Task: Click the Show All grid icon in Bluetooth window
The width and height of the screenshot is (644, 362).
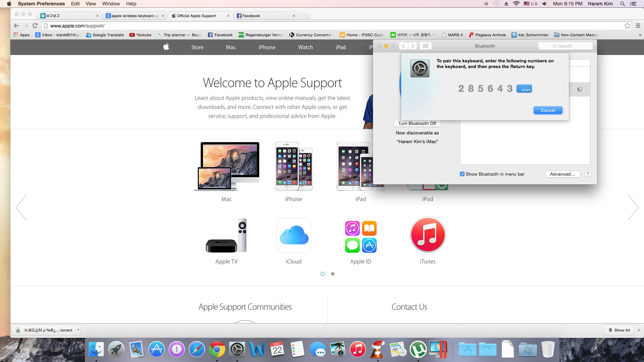Action: pyautogui.click(x=425, y=46)
